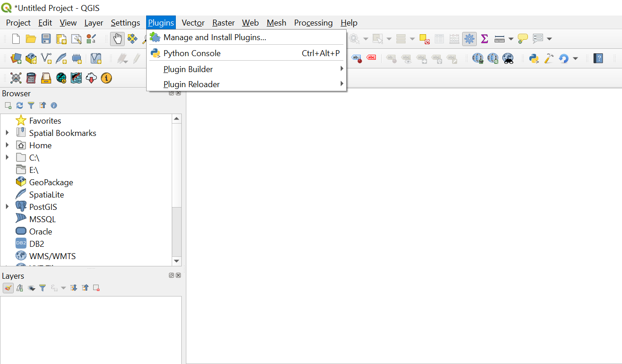Open Layer Styling panel paintbrush button

coord(8,288)
